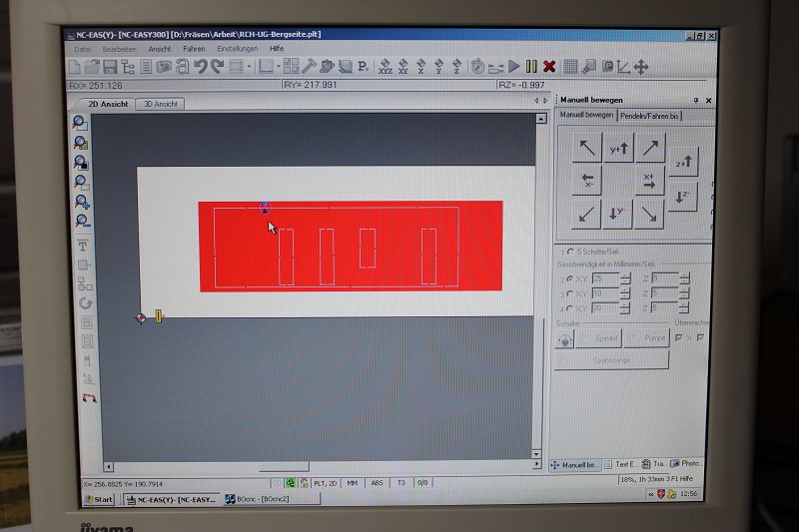Open the Fahren menu
Image resolution: width=799 pixels, height=532 pixels.
pos(193,49)
